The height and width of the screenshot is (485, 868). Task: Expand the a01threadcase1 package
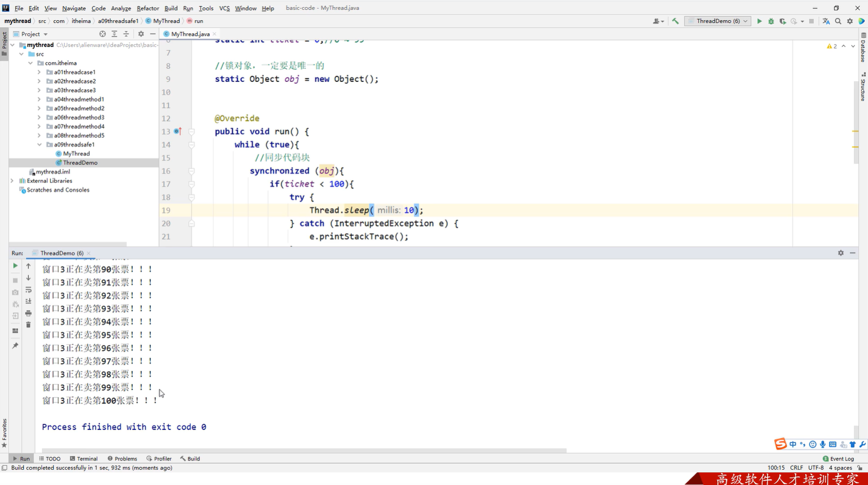tap(39, 72)
